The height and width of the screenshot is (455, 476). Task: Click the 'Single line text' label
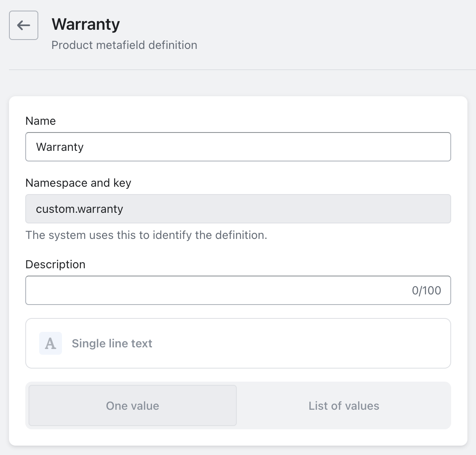(x=112, y=343)
